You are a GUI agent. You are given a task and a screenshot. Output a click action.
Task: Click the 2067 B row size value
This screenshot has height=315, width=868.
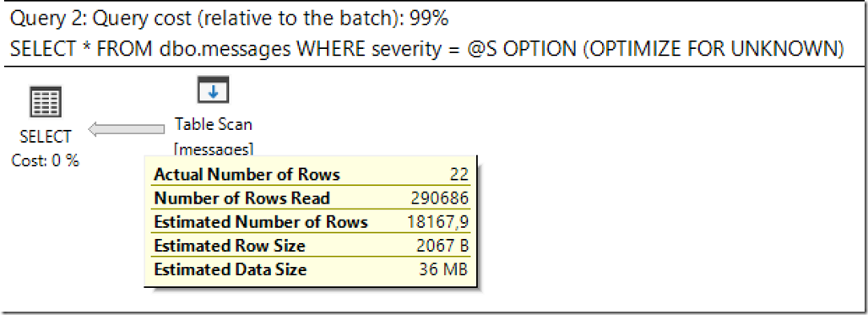click(442, 246)
